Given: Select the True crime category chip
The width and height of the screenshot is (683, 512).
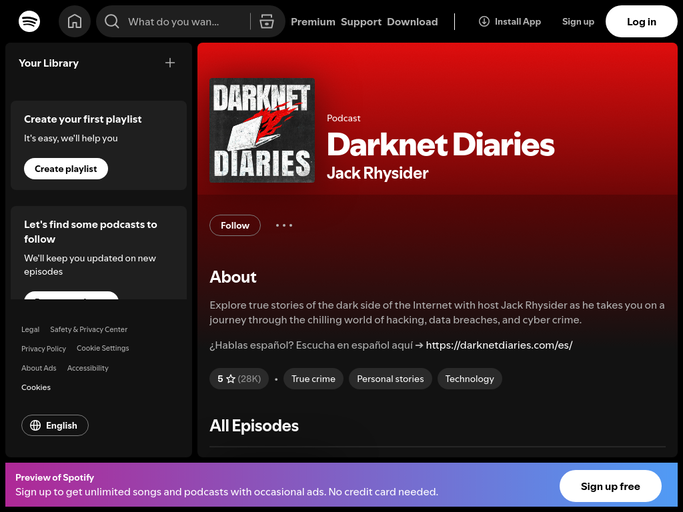Looking at the screenshot, I should [x=313, y=379].
